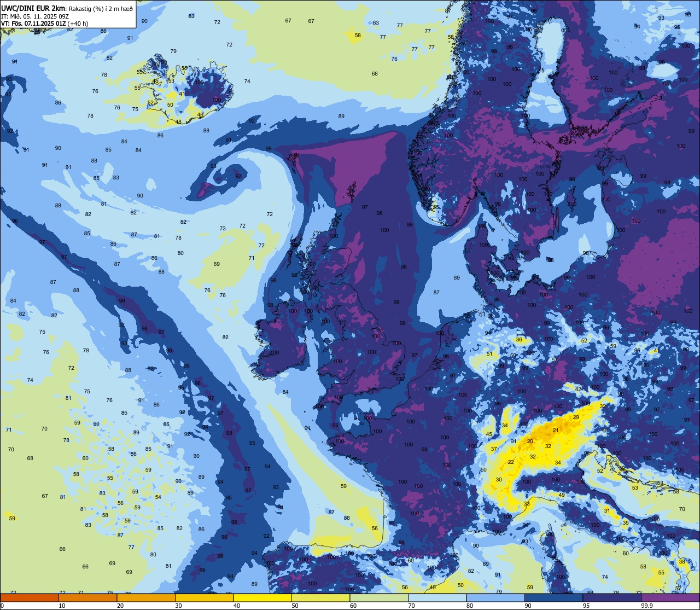Screen dimensions: 700x610
Task: Click the map value '21' over the Alps
Action: click(556, 431)
